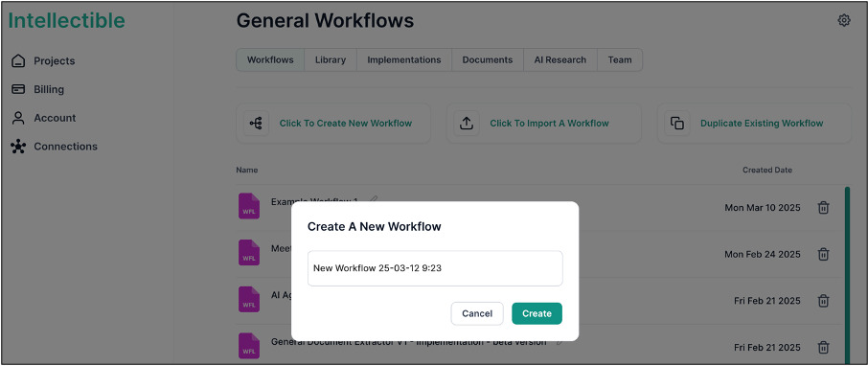
Task: Click the Example Workflow 1 WFL file icon
Action: click(x=248, y=206)
